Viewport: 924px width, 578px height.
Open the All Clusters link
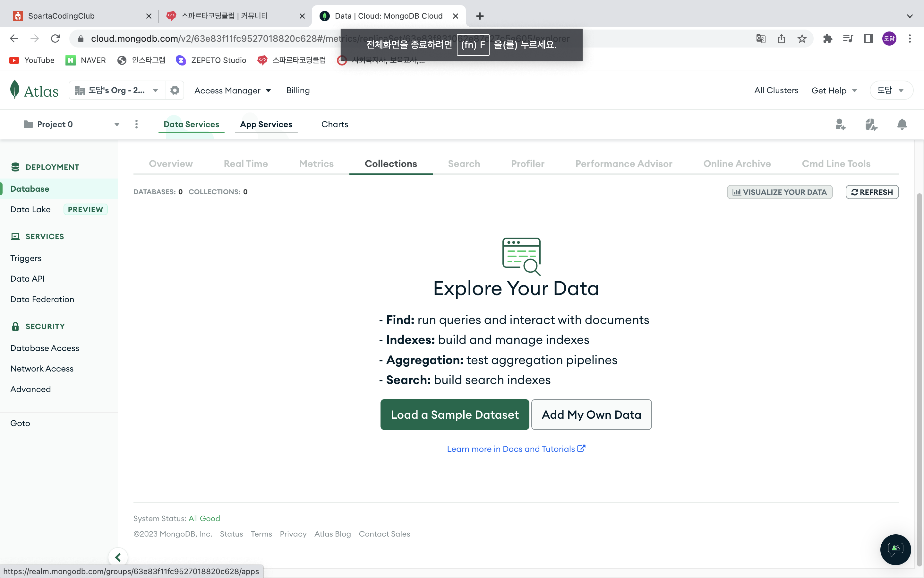[776, 90]
